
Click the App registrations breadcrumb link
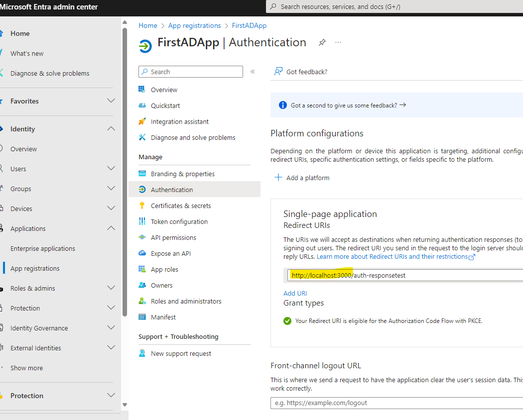point(194,26)
